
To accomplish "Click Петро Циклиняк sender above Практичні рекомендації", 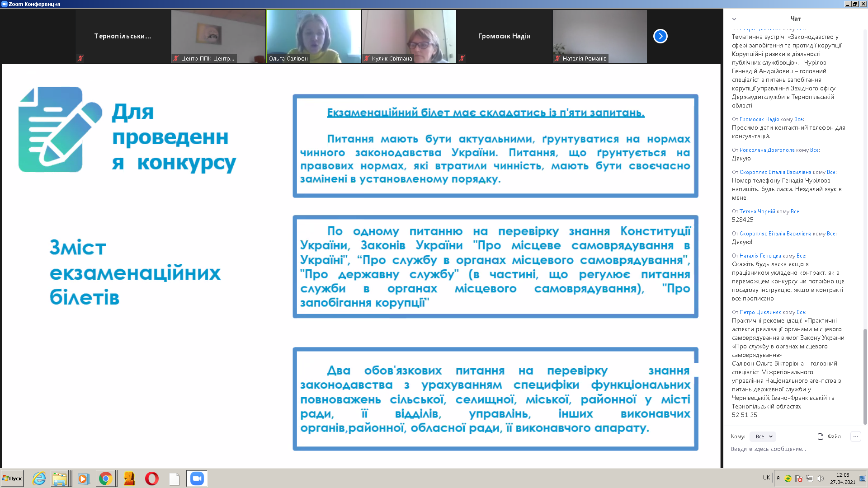I will (760, 312).
